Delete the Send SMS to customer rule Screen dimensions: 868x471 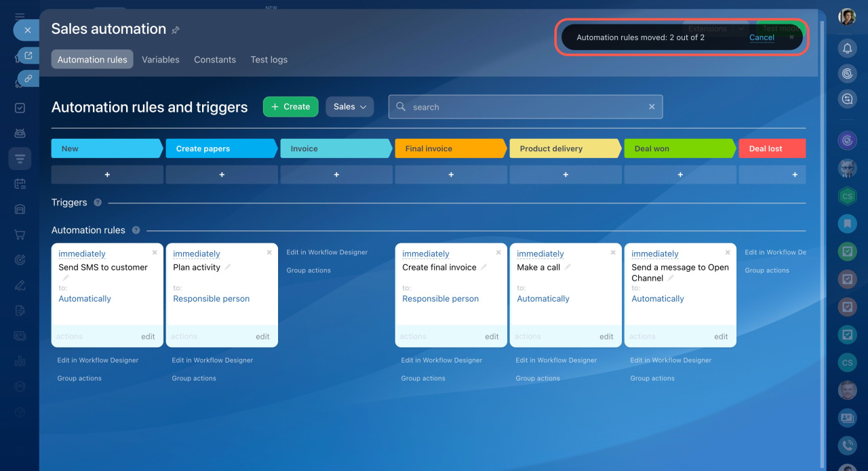click(155, 252)
